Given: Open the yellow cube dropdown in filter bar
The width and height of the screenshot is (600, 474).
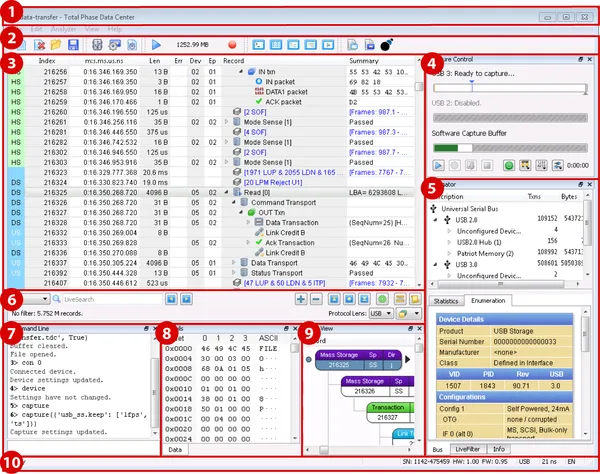Looking at the screenshot, I should (x=409, y=313).
